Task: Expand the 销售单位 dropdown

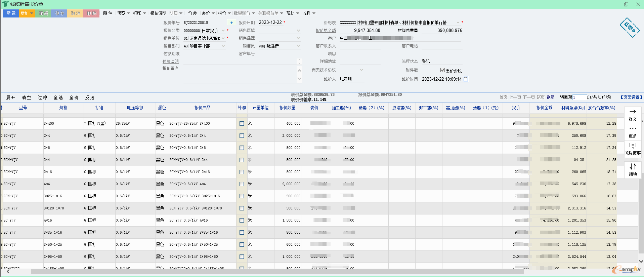Action: [223, 38]
